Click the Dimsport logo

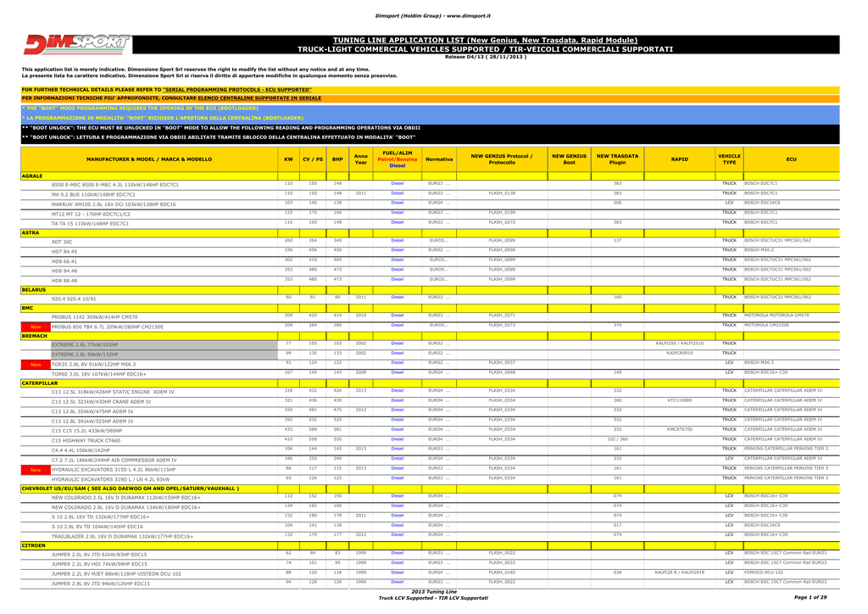[x=76, y=44]
